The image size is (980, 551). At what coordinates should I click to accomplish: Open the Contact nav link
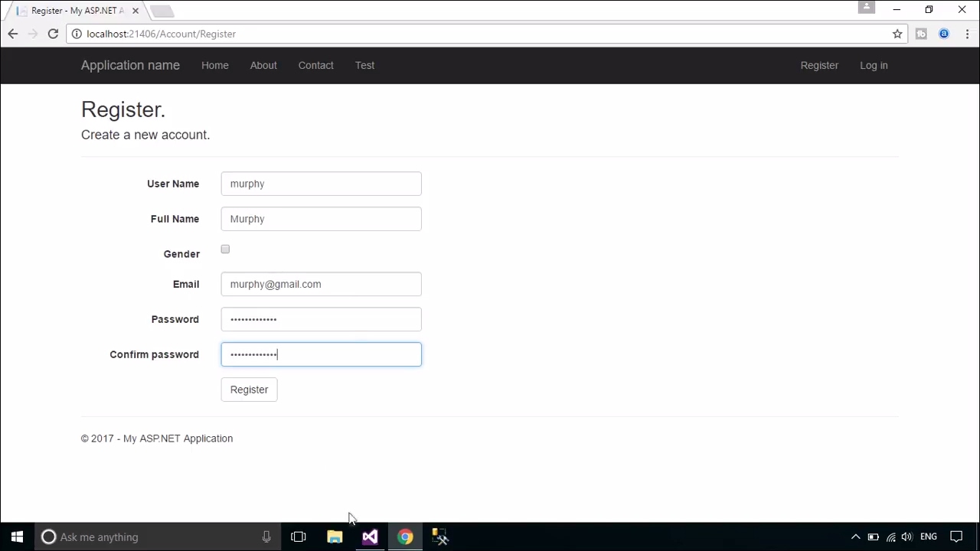316,65
